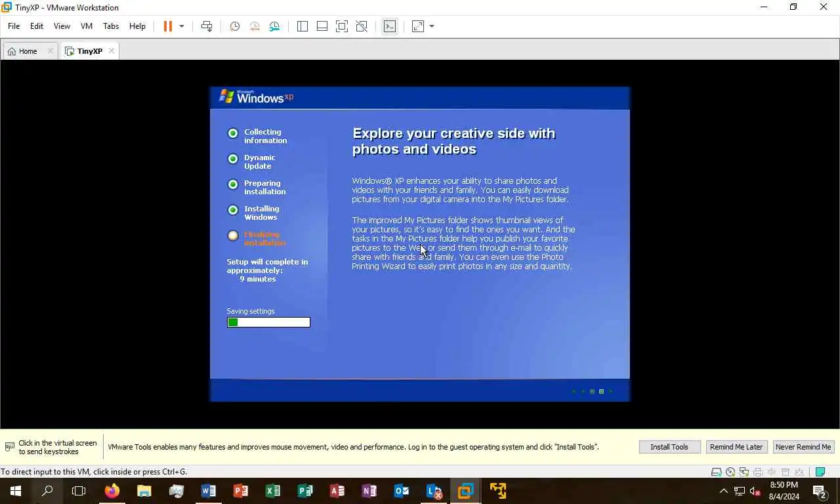The height and width of the screenshot is (504, 840).
Task: Click the 'Finalizing installation' step text
Action: click(264, 238)
